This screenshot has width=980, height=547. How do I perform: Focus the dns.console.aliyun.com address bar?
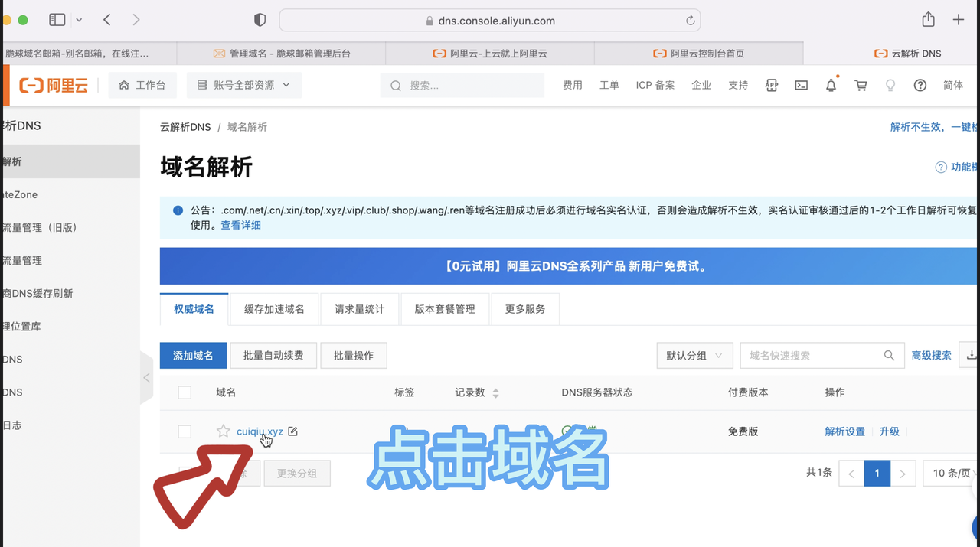(x=490, y=21)
